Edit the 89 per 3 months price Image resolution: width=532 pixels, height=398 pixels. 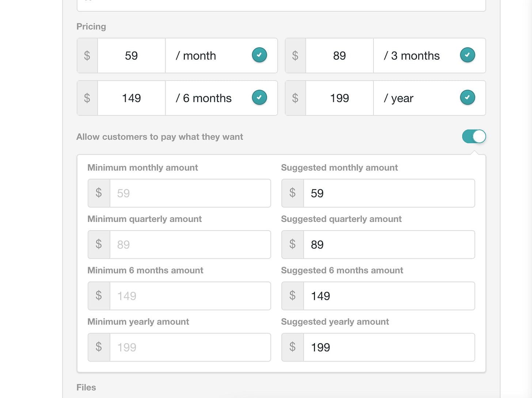(339, 56)
